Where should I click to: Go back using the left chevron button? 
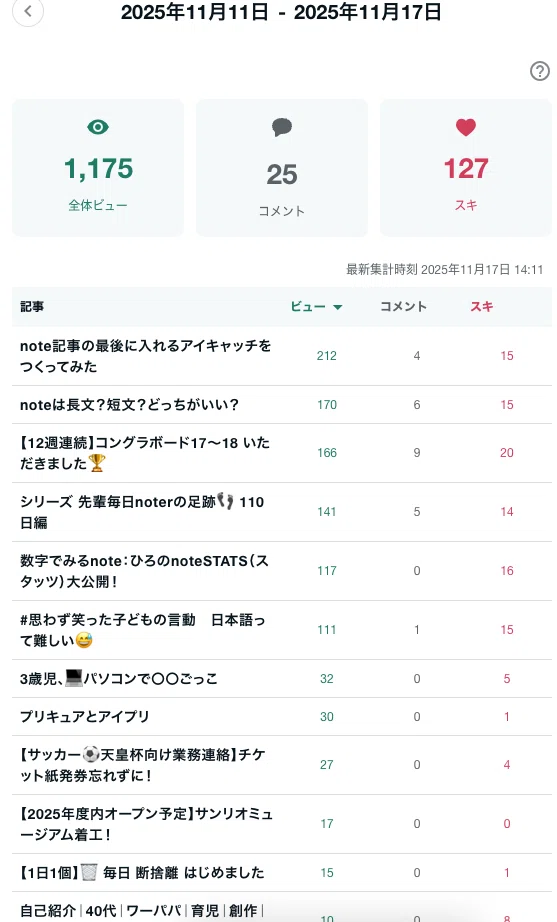point(28,11)
